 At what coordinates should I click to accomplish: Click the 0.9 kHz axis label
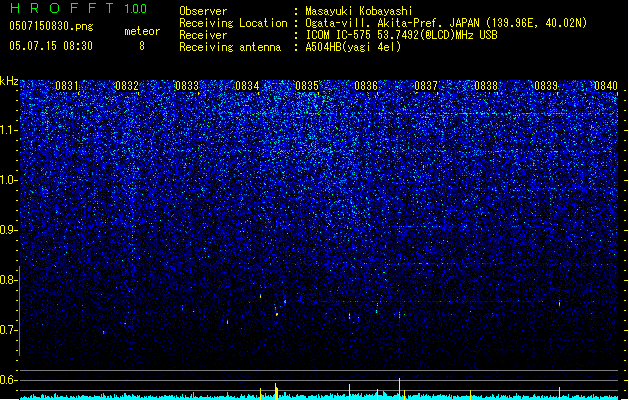(9, 230)
